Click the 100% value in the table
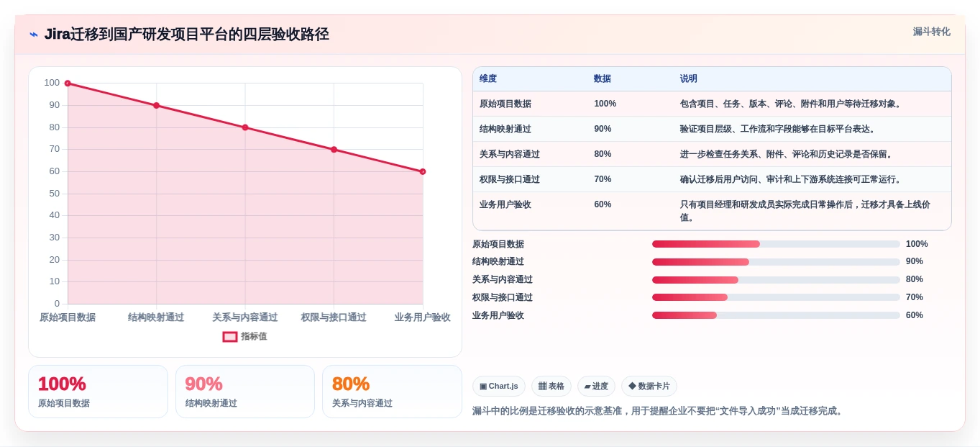The height and width of the screenshot is (447, 980). (x=605, y=104)
